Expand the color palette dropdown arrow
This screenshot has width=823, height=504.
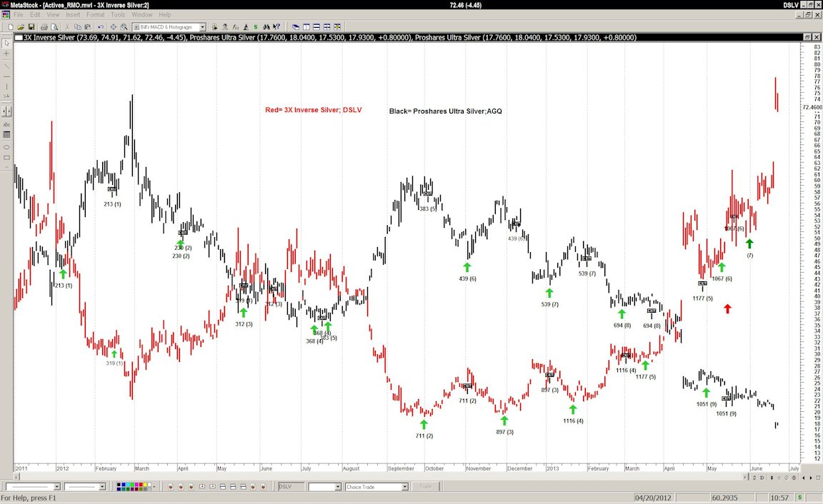pyautogui.click(x=154, y=487)
